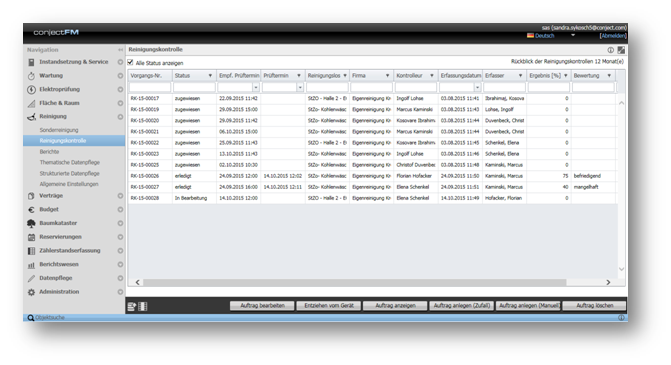Click the Wartung stopwatch icon
Screen dimensions: 671x365
[31, 76]
